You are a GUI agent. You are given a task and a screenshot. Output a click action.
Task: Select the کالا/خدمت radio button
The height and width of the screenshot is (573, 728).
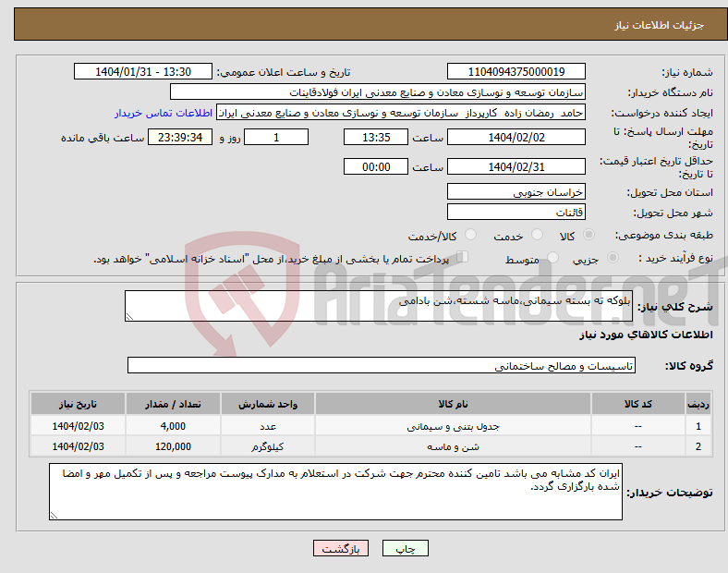(471, 235)
